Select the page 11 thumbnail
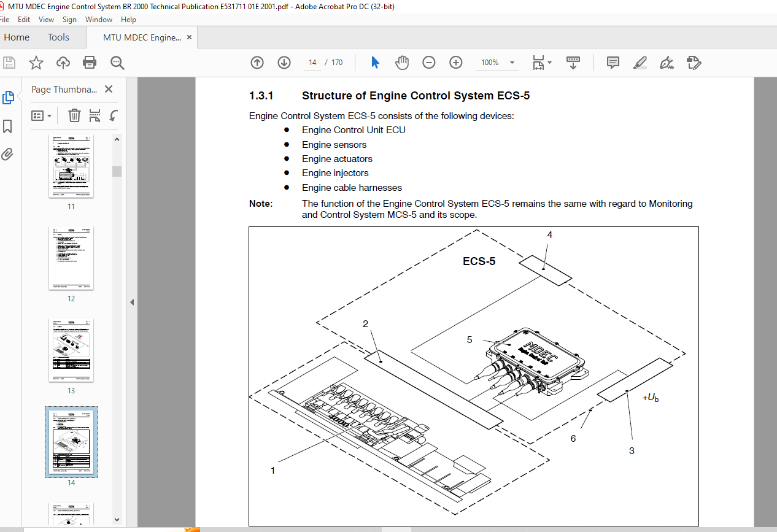 [x=71, y=166]
